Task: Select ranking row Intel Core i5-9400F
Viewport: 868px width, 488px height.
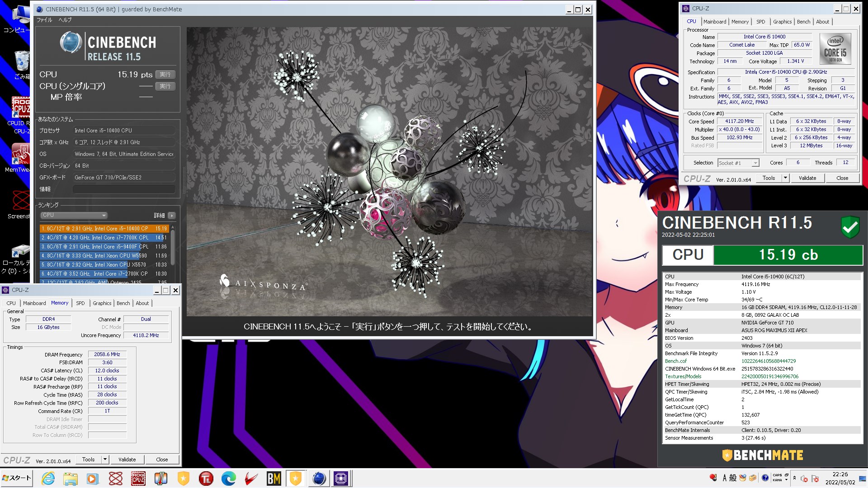Action: 104,247
